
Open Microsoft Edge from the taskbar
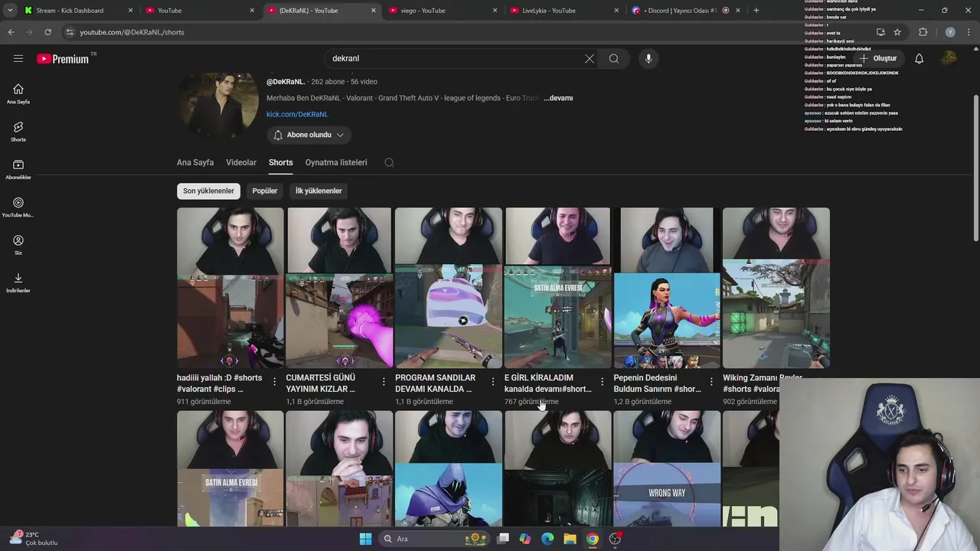point(547,539)
